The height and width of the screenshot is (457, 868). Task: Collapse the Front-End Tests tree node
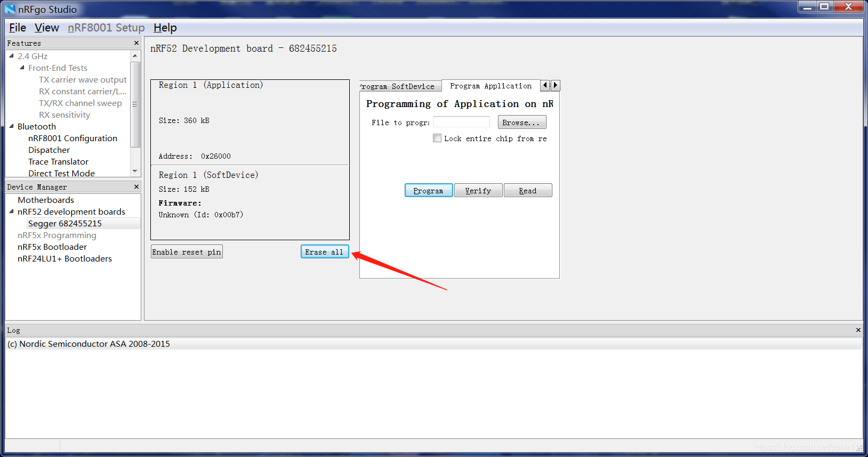tap(22, 68)
